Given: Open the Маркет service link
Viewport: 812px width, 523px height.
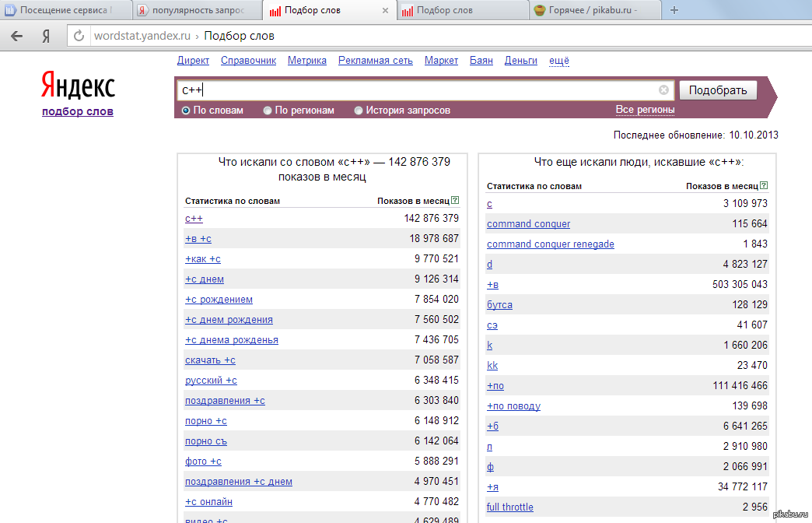Looking at the screenshot, I should click(441, 61).
